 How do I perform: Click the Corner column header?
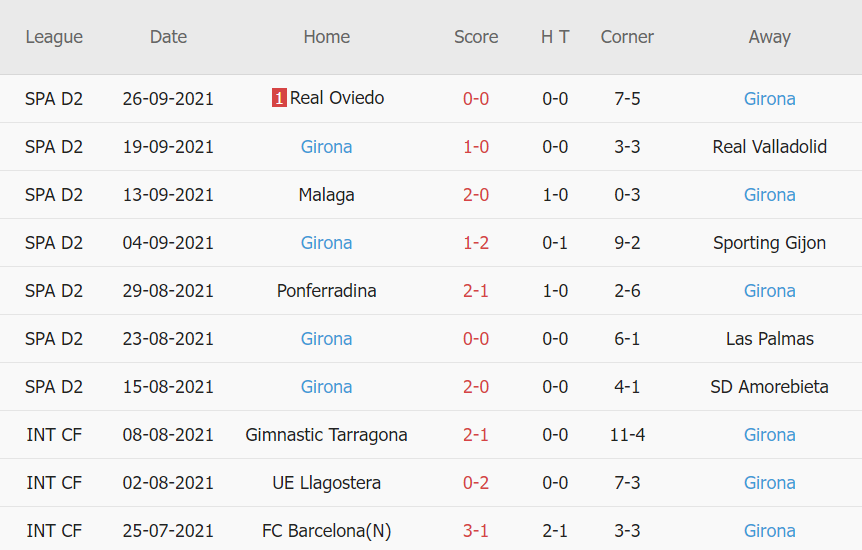[x=627, y=37]
